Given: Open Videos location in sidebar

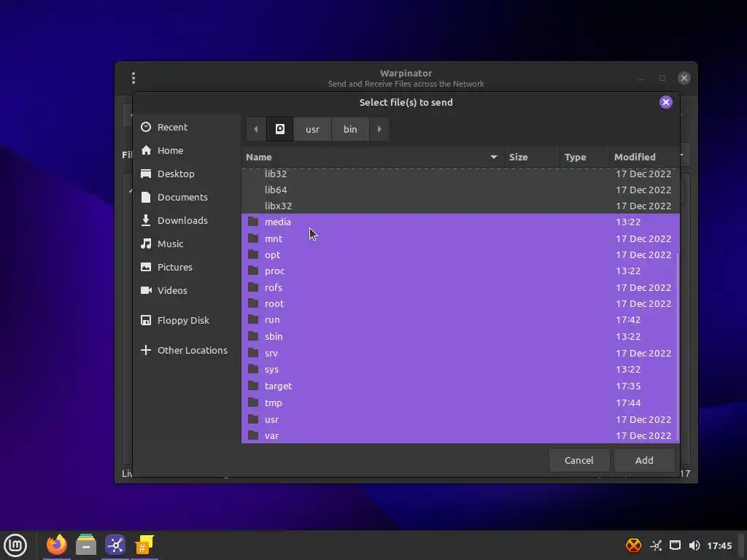Looking at the screenshot, I should pos(187,290).
